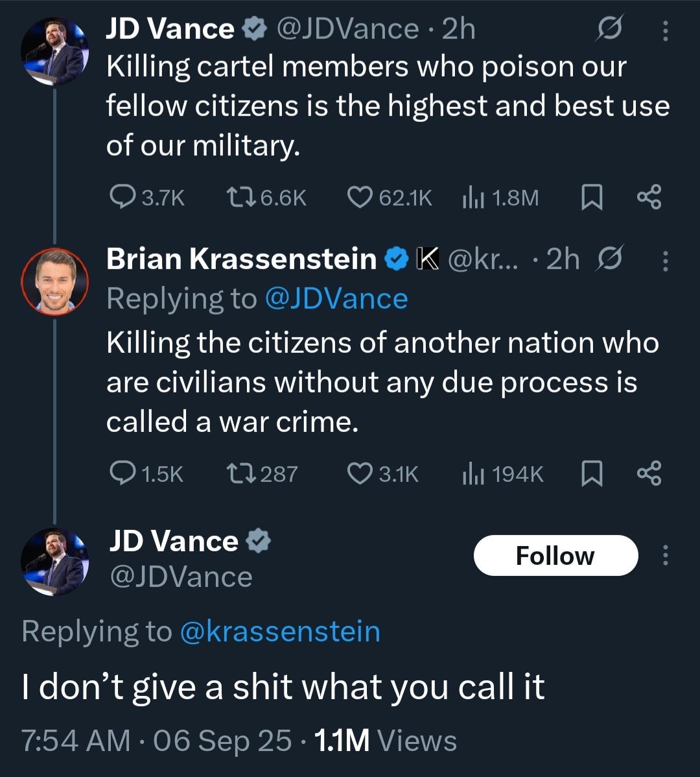The width and height of the screenshot is (700, 777).
Task: Open the @krassenstein mention link
Action: coord(279,632)
